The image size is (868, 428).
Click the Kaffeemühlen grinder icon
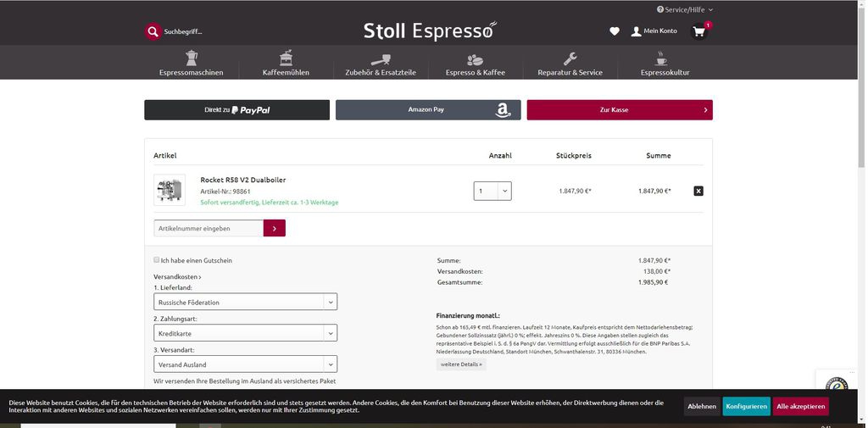click(286, 58)
